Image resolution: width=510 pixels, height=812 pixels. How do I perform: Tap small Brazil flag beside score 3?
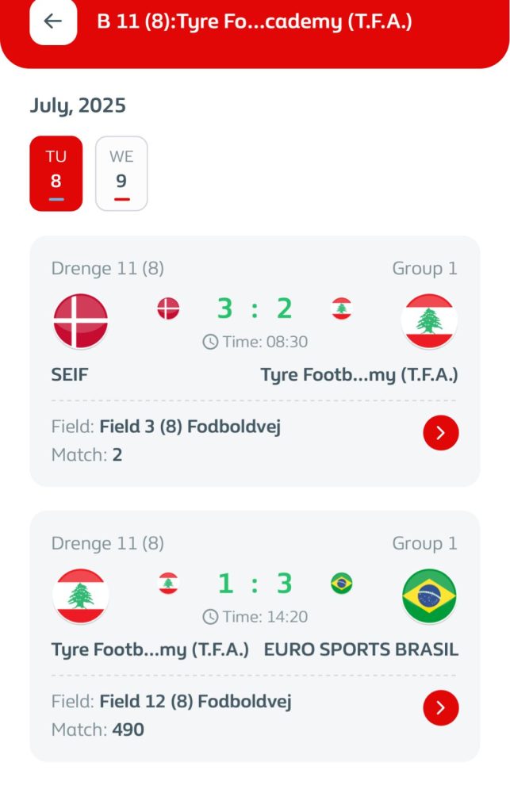click(x=342, y=584)
